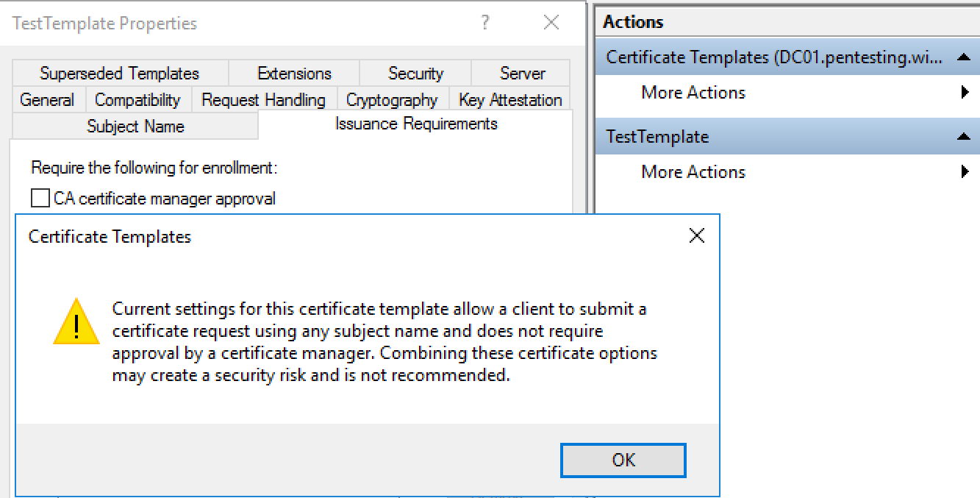Close the Certificate Templates warning dialog

pyautogui.click(x=696, y=235)
